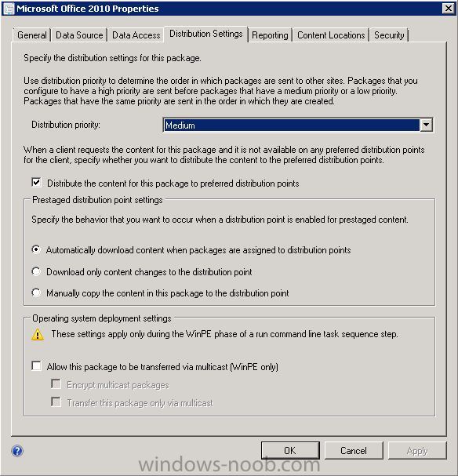Select the Distribution Settings tab
The width and height of the screenshot is (458, 476).
click(x=205, y=34)
